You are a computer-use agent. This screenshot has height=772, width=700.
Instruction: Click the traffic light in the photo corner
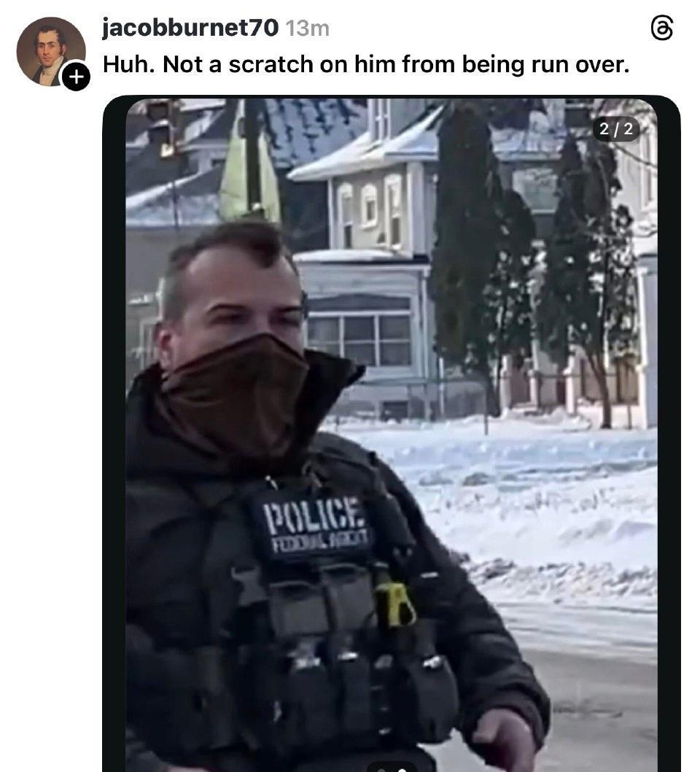click(x=162, y=128)
